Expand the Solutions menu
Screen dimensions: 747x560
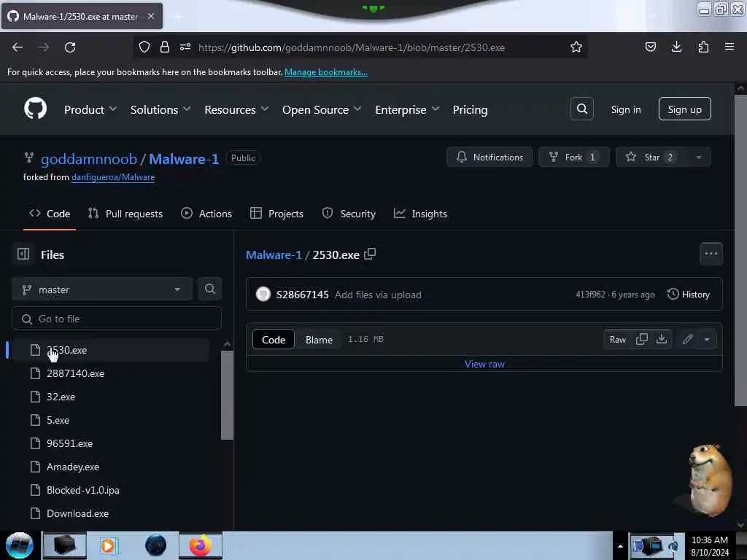point(160,109)
